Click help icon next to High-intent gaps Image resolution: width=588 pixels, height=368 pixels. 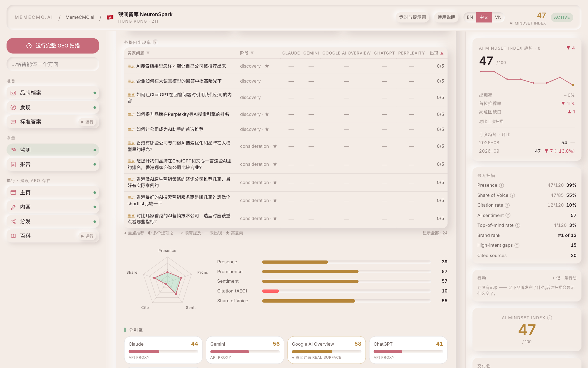tap(517, 245)
